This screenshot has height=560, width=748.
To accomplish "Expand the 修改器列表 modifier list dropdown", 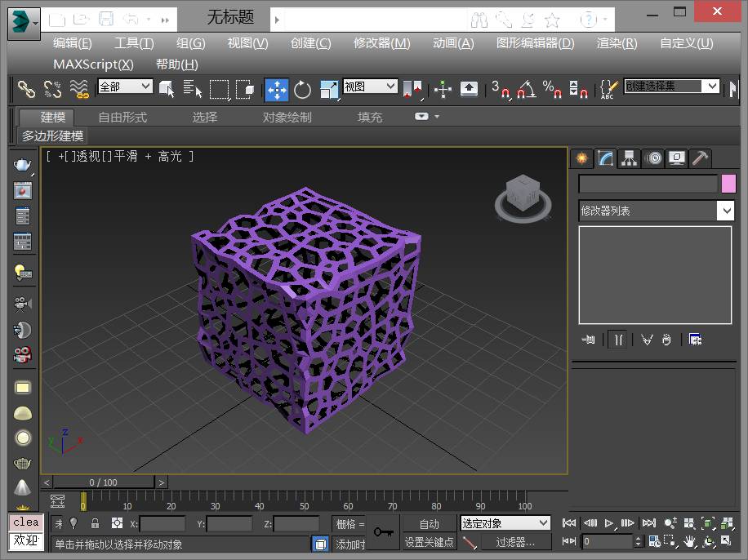I will pyautogui.click(x=657, y=211).
